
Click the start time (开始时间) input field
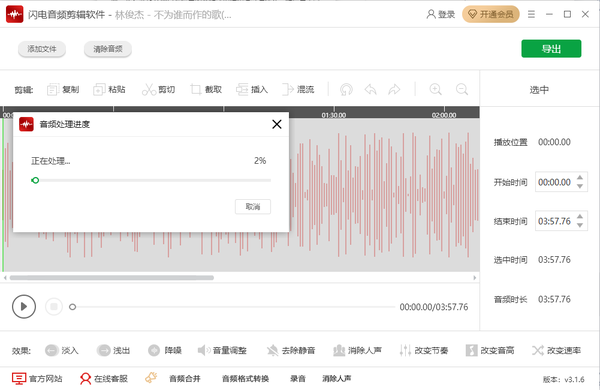click(555, 182)
